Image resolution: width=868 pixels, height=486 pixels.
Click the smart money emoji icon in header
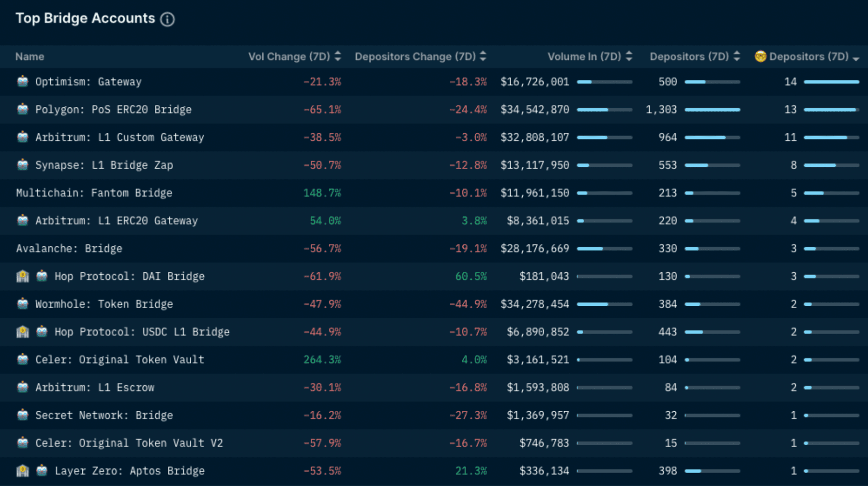pyautogui.click(x=761, y=57)
